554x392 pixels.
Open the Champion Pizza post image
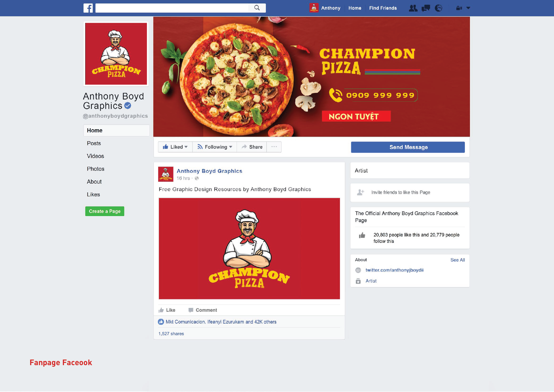click(x=249, y=249)
